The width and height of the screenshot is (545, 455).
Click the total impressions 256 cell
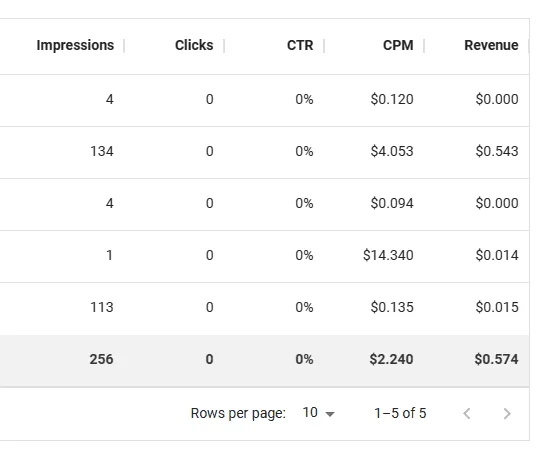tap(101, 359)
